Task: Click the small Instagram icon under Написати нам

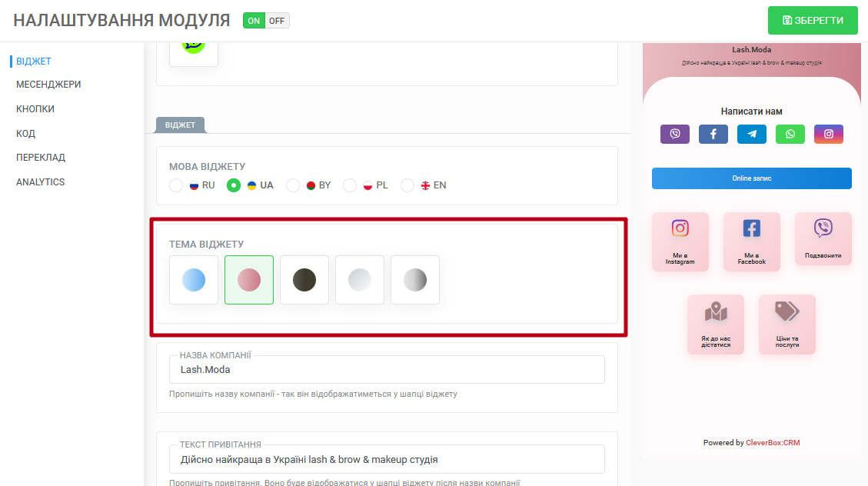Action: (829, 134)
